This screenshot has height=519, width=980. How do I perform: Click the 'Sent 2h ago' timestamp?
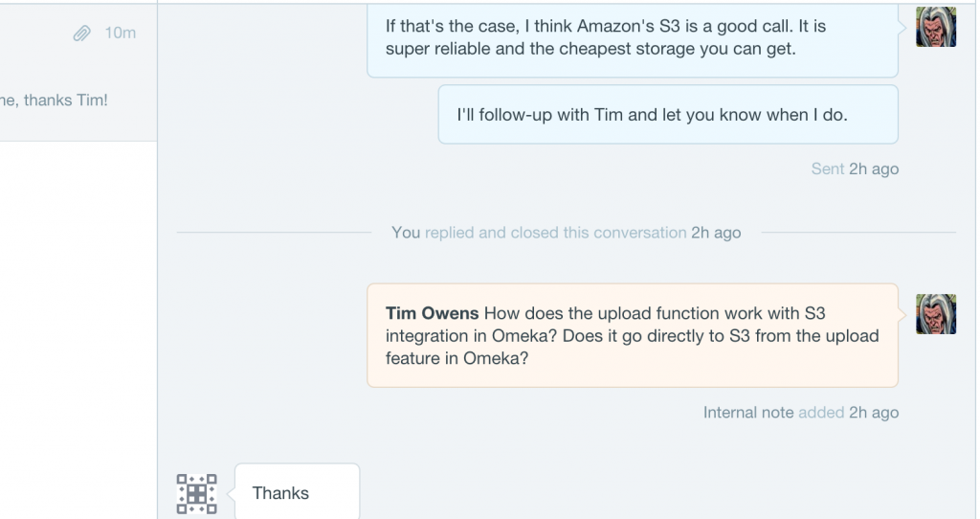pyautogui.click(x=855, y=169)
